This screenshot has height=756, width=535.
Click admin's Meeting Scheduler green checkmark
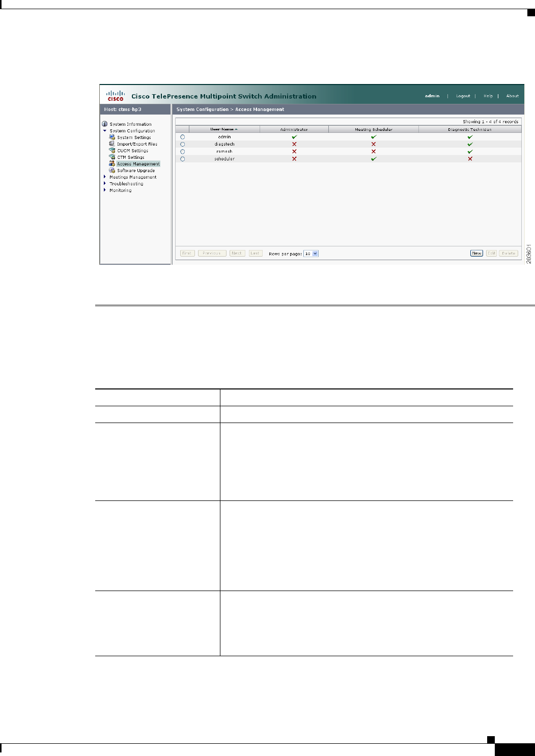374,137
